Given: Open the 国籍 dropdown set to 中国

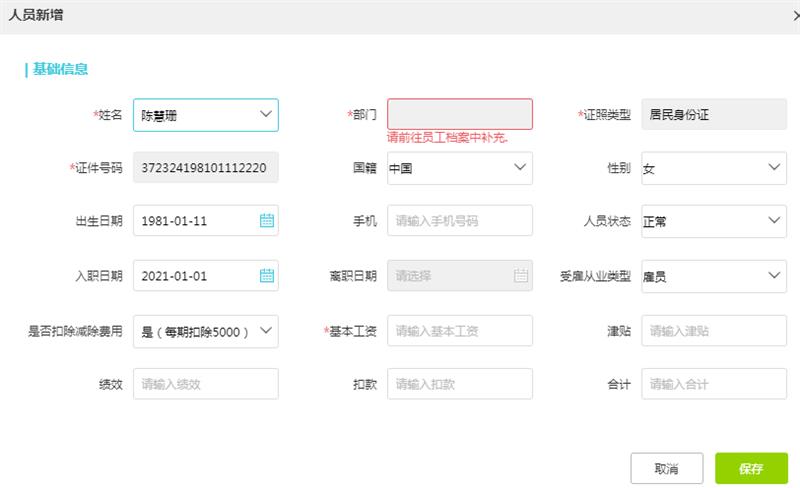Looking at the screenshot, I should (519, 168).
